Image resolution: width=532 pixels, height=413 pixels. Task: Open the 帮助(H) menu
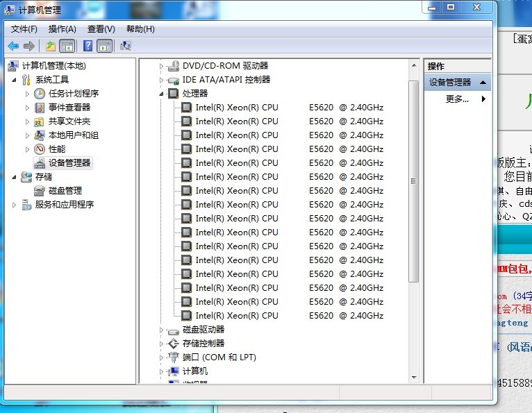pos(140,29)
